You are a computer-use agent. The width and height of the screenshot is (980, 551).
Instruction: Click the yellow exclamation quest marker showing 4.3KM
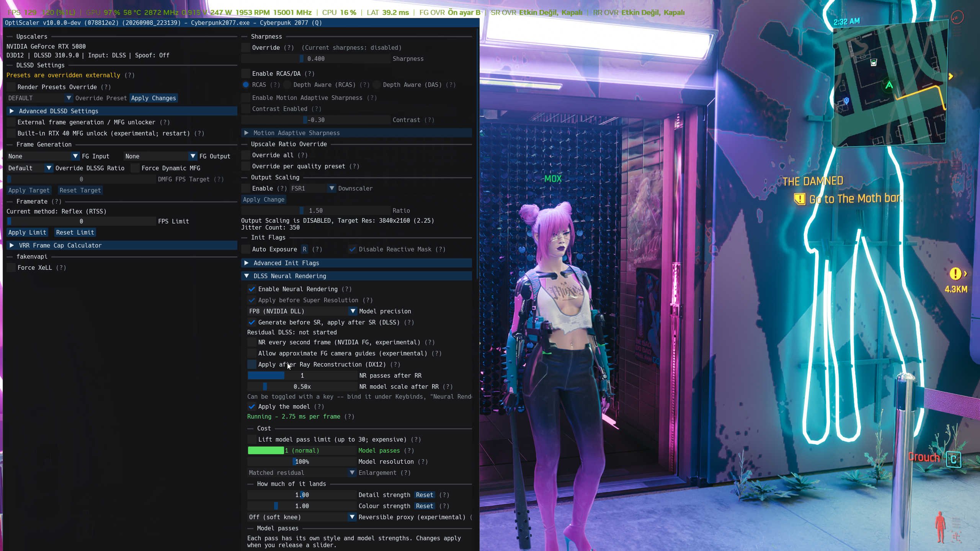pos(955,274)
